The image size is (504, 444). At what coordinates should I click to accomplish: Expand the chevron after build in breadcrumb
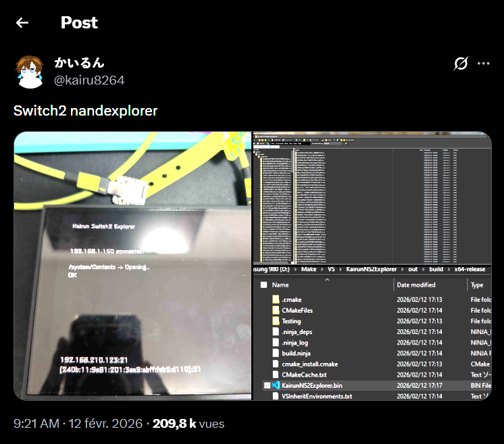click(x=449, y=269)
